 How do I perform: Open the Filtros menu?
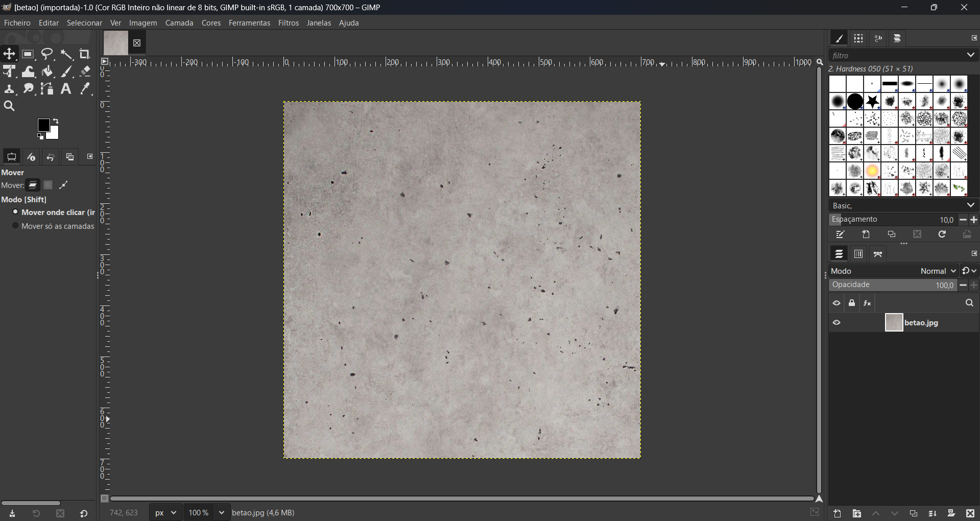pos(289,23)
